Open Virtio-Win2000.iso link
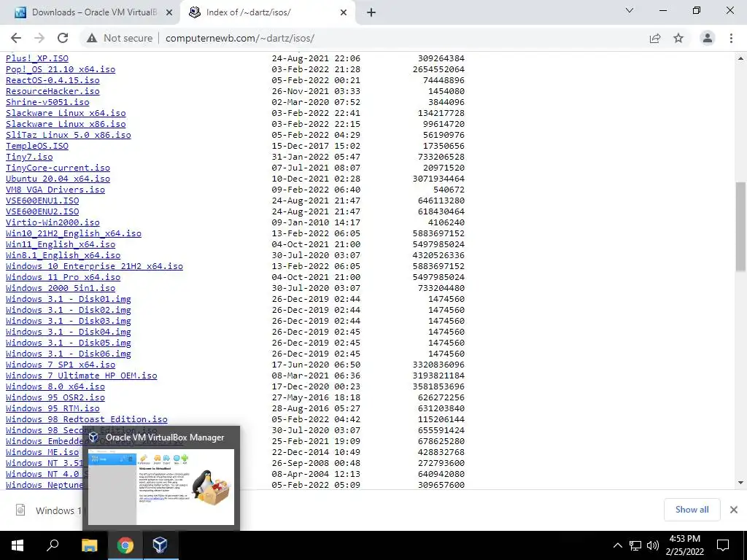The image size is (747, 560). pyautogui.click(x=53, y=222)
